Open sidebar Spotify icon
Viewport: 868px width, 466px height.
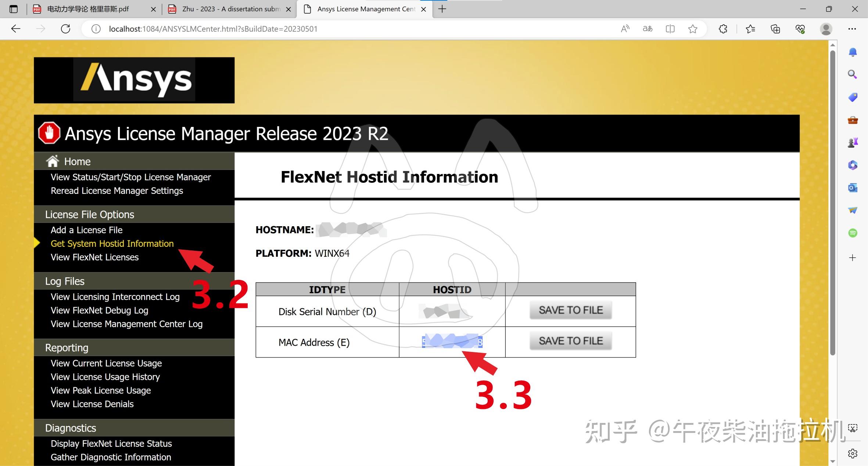coord(853,233)
